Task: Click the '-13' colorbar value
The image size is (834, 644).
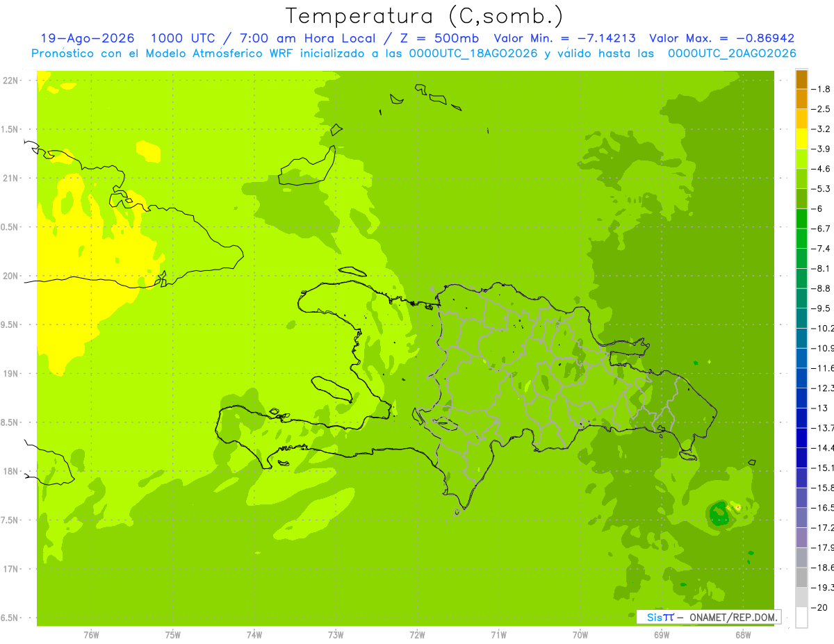Action: click(821, 408)
